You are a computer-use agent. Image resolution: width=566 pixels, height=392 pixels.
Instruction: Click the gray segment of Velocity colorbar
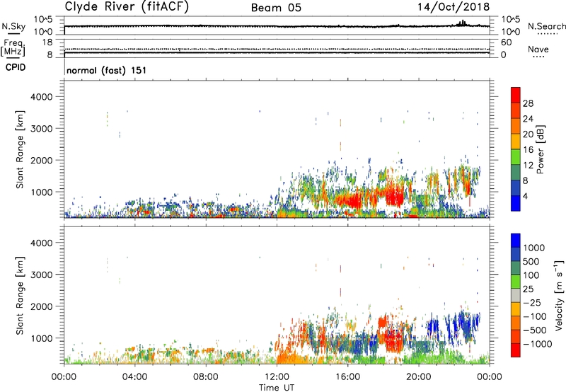516,296
